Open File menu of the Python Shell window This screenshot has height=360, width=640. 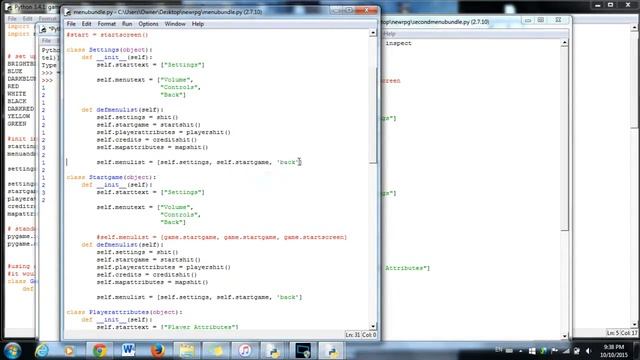46,41
